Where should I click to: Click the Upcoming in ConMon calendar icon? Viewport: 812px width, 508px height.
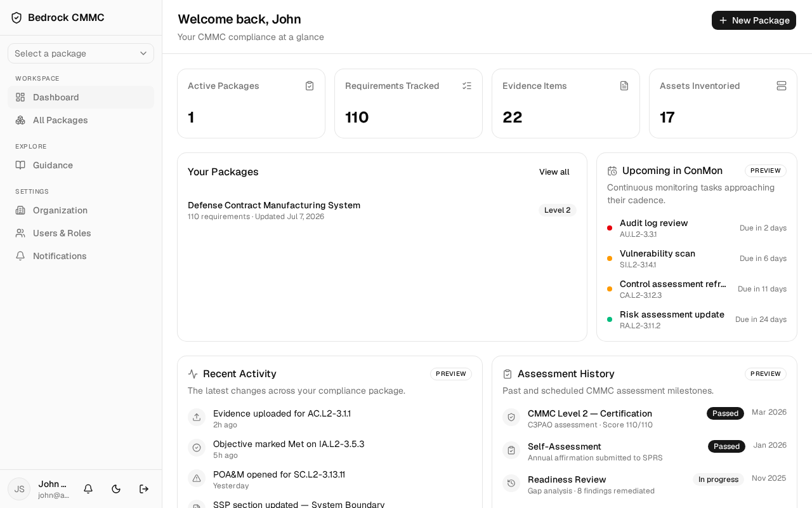pos(612,171)
